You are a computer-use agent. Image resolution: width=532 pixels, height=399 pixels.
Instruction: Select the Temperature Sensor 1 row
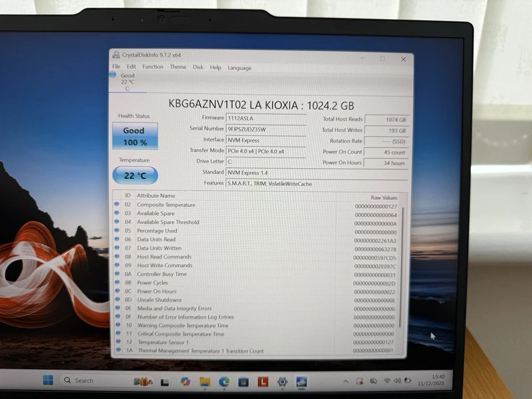(x=256, y=342)
